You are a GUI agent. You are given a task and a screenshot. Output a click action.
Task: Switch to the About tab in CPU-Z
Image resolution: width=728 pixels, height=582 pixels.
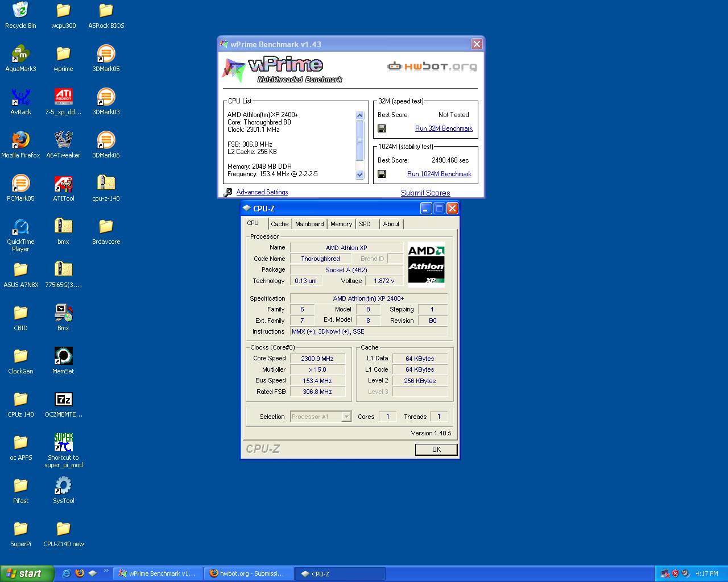coord(391,224)
